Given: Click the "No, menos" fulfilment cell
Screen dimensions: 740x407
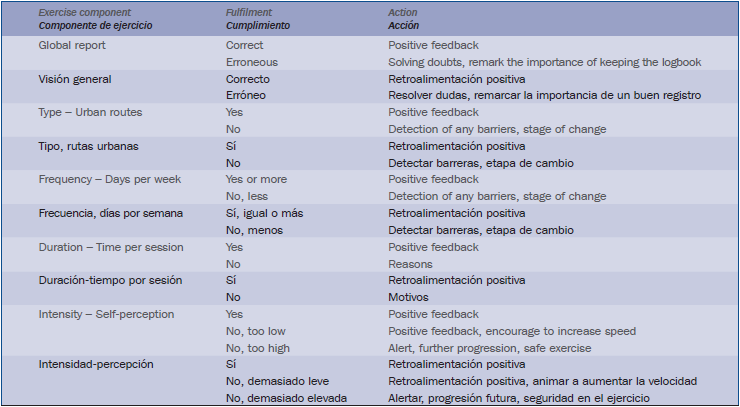Looking at the screenshot, I should tap(253, 230).
